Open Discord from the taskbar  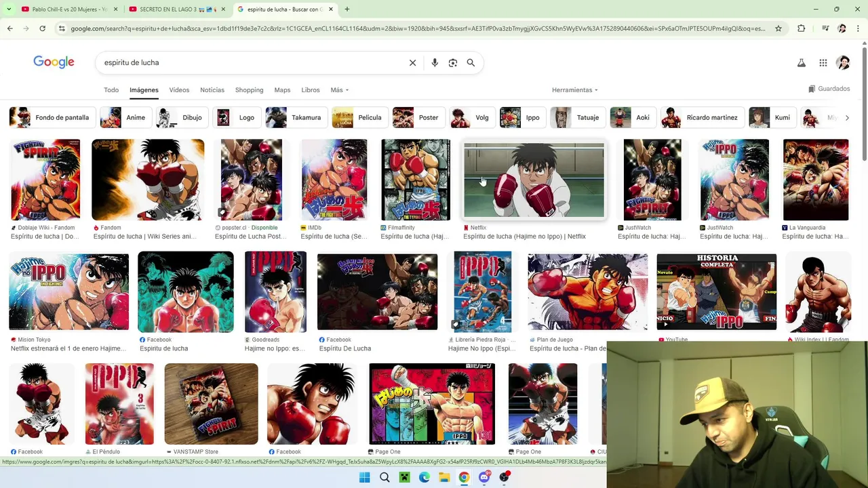coord(484,477)
